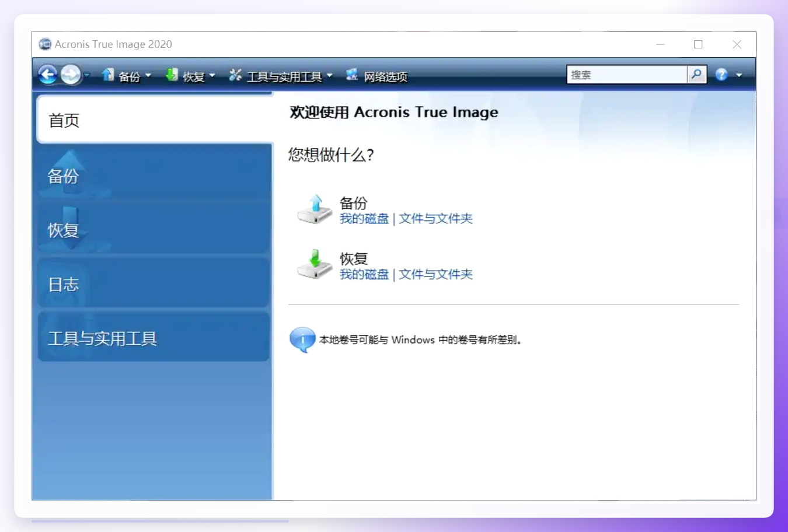
Task: Click the magnifier search button
Action: click(697, 75)
